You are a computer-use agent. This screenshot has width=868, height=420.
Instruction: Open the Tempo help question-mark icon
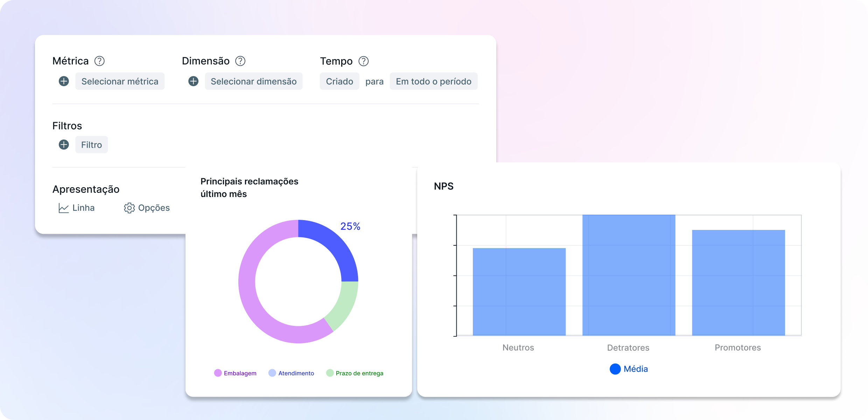(364, 61)
